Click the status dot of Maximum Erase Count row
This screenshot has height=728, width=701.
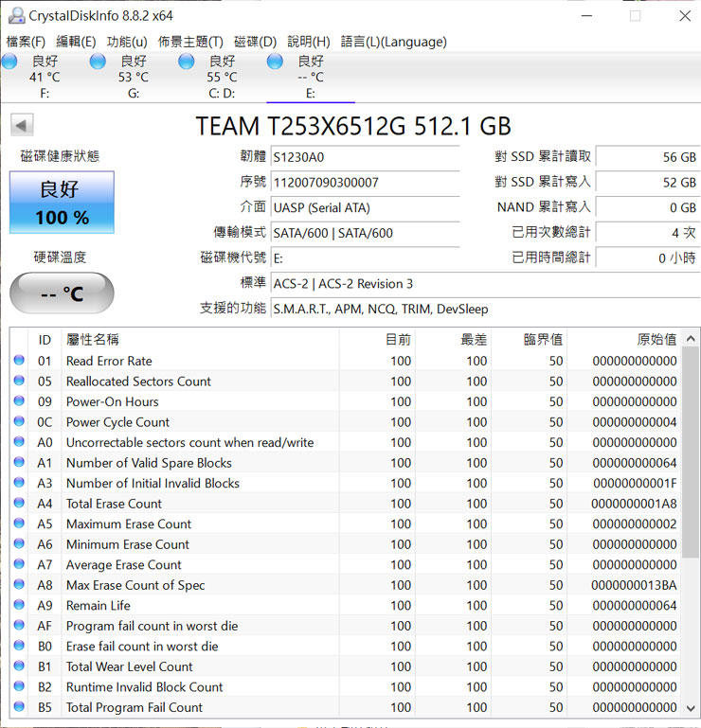19,524
